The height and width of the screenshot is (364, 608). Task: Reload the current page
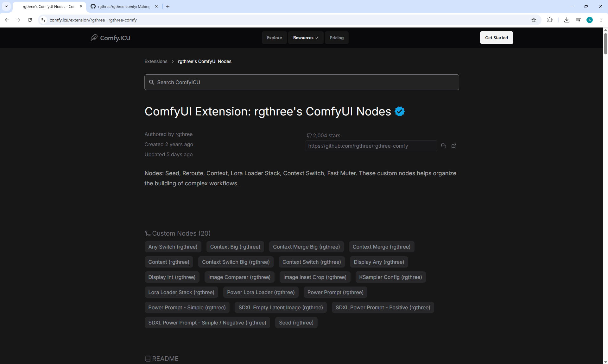coord(30,20)
